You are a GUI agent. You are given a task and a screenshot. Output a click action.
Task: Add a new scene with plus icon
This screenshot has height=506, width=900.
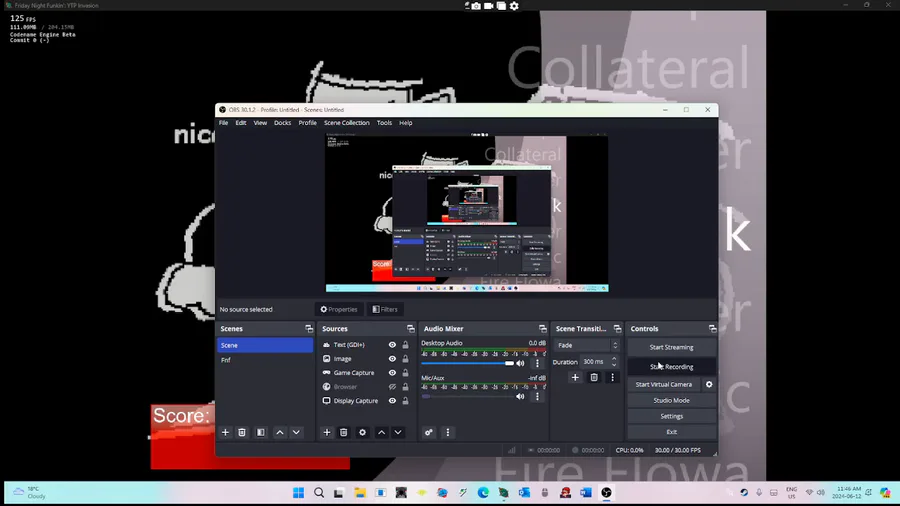pos(225,433)
